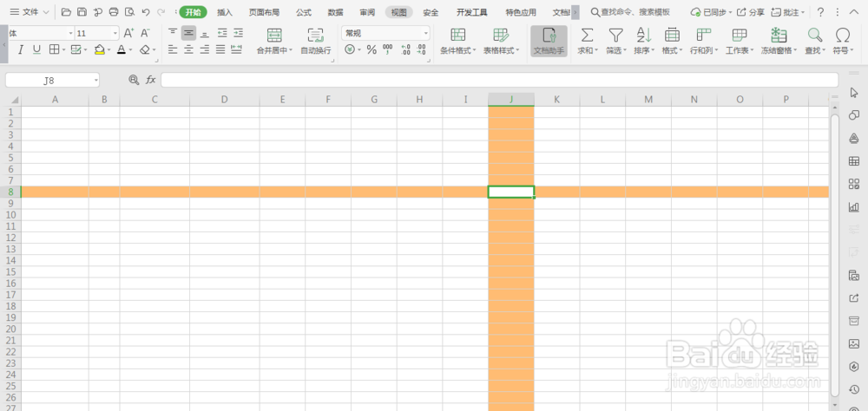Click select-all corner of sheet
This screenshot has width=868, height=411.
[x=15, y=100]
